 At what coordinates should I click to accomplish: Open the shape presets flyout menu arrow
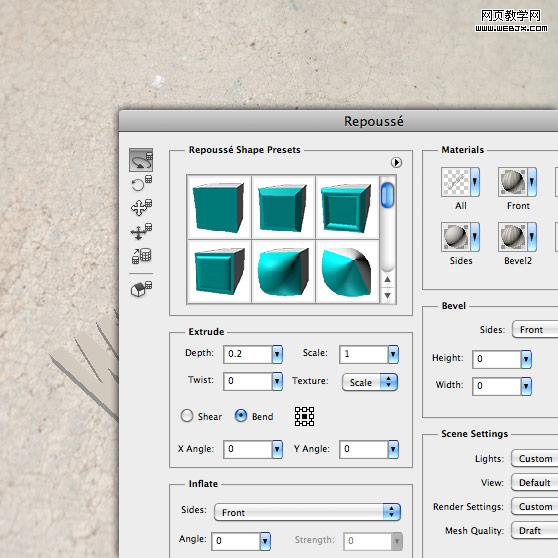396,162
